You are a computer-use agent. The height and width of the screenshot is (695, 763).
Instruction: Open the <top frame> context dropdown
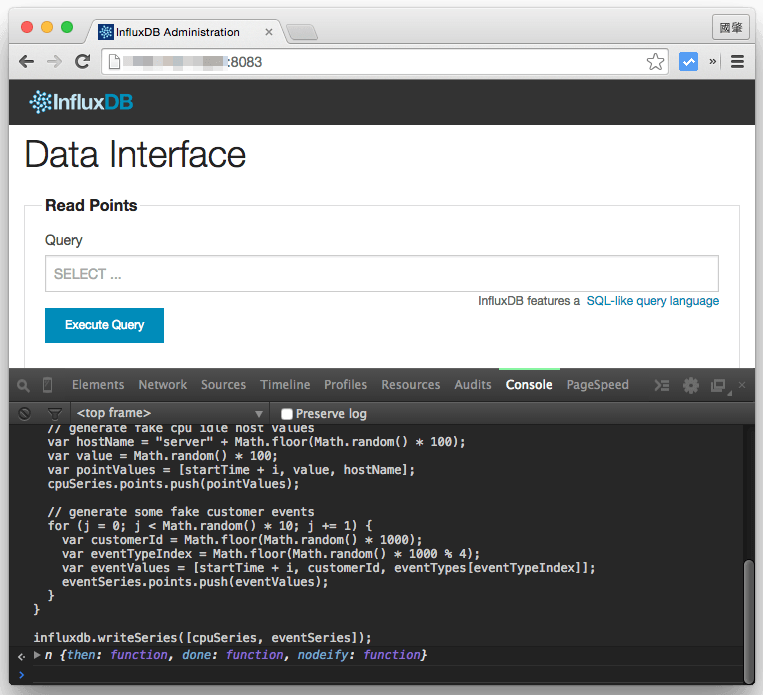[x=169, y=413]
